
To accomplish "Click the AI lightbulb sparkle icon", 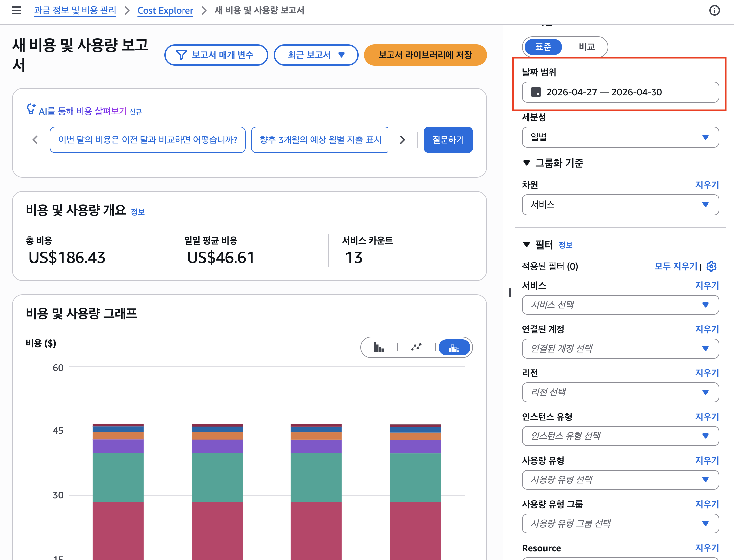I will [x=31, y=109].
